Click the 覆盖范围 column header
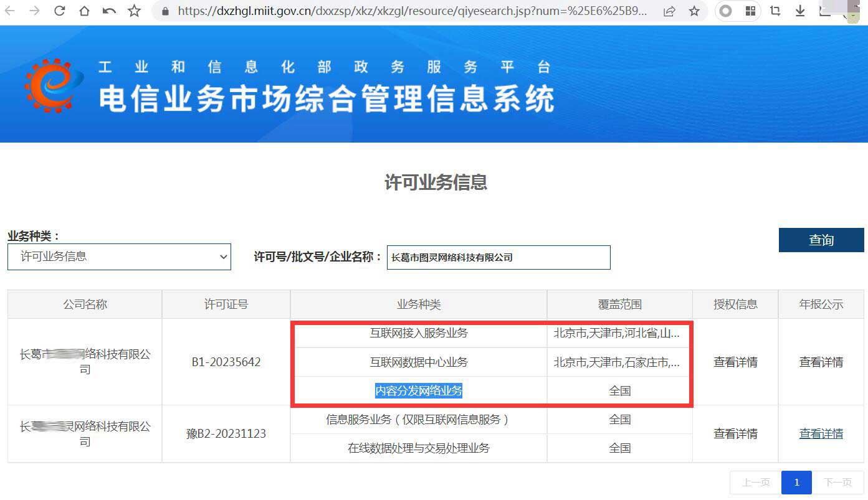This screenshot has width=868, height=500. coord(620,304)
